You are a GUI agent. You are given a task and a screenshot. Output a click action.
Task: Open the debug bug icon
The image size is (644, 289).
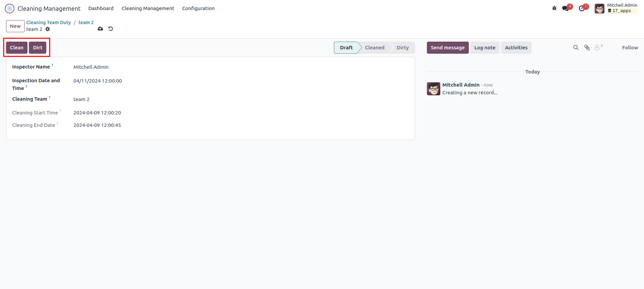click(x=554, y=8)
